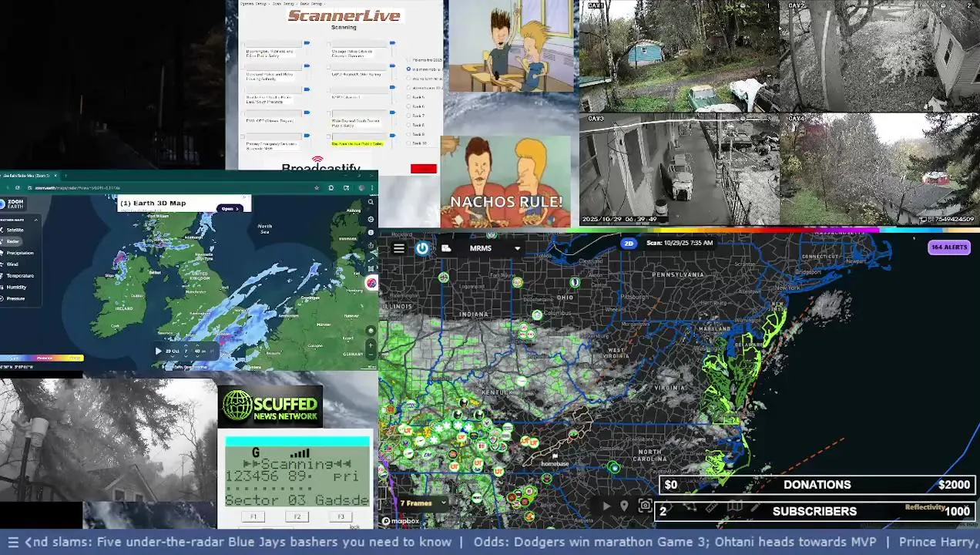This screenshot has height=555, width=980.
Task: Open the Zoom Earth search icon
Action: coord(371,202)
